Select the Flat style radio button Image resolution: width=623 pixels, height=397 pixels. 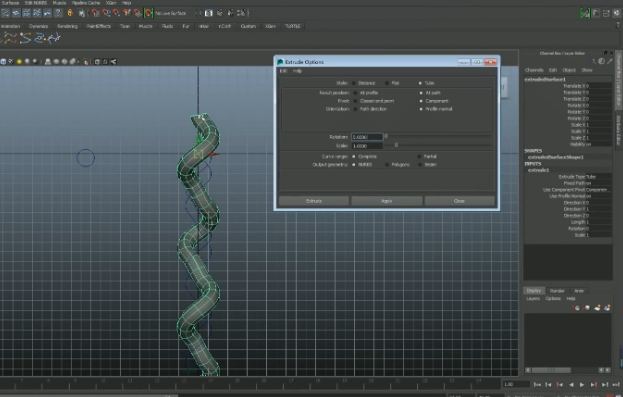pyautogui.click(x=387, y=83)
